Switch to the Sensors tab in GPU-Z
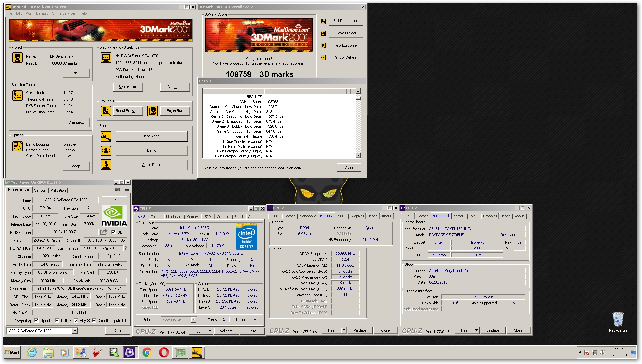 [x=40, y=190]
